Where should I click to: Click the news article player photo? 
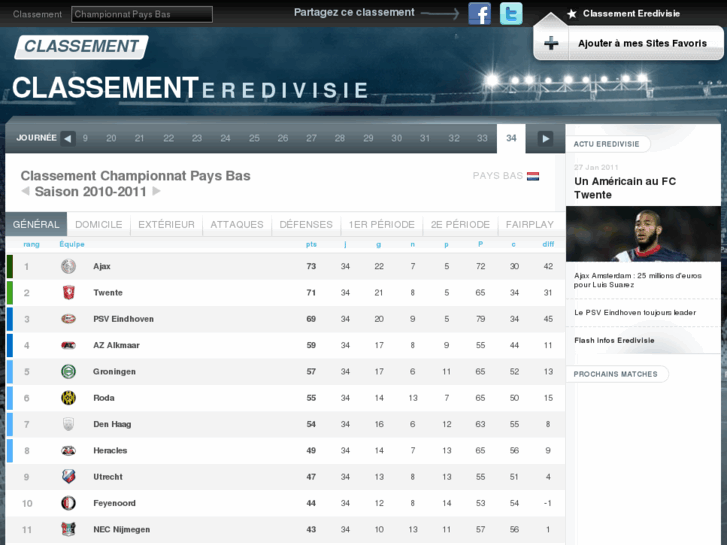click(643, 234)
